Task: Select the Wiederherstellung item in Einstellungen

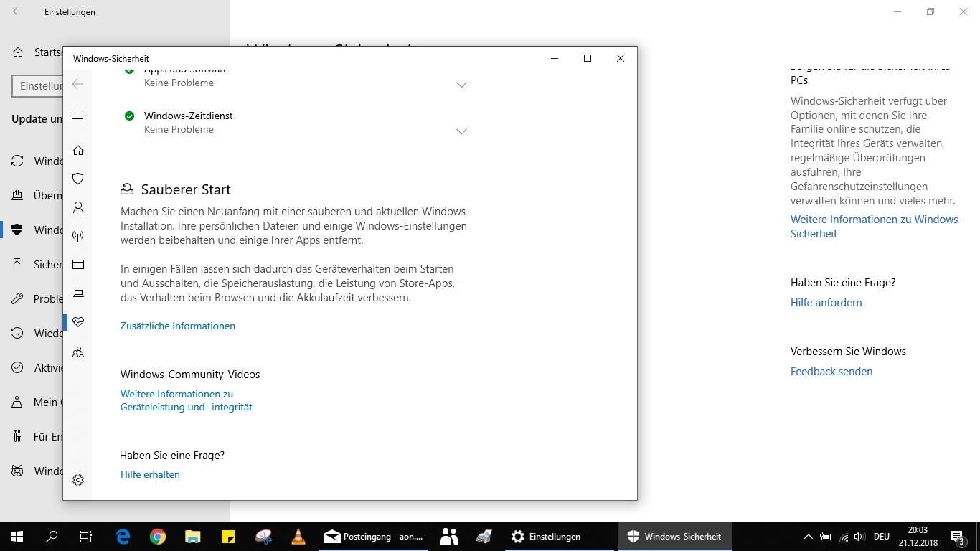Action: [x=32, y=333]
